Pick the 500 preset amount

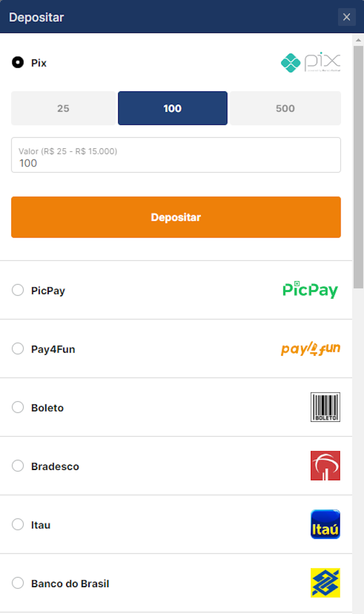[286, 108]
